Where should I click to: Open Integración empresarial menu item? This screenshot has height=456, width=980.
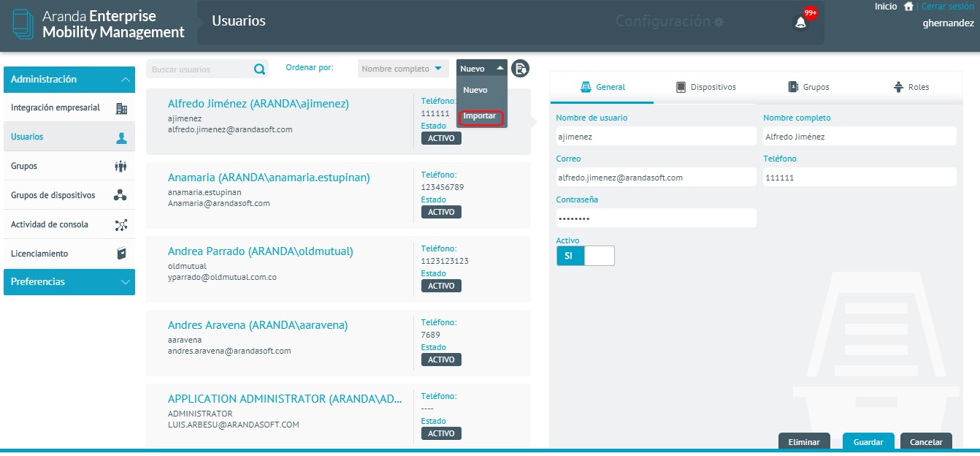click(x=69, y=107)
